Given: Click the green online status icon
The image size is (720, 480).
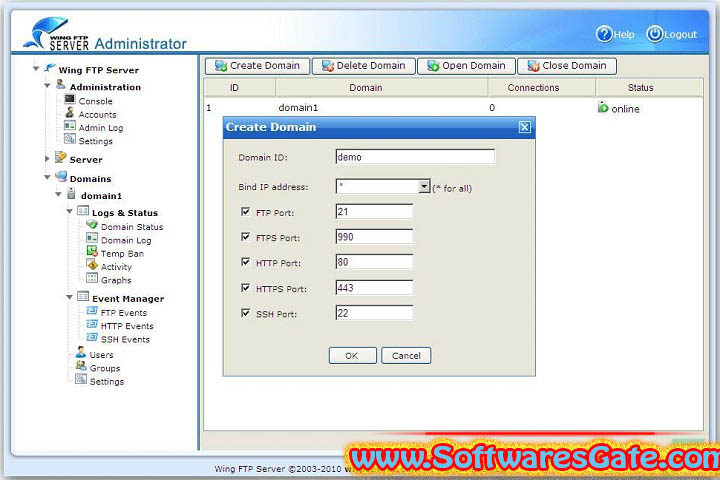Looking at the screenshot, I should point(603,107).
